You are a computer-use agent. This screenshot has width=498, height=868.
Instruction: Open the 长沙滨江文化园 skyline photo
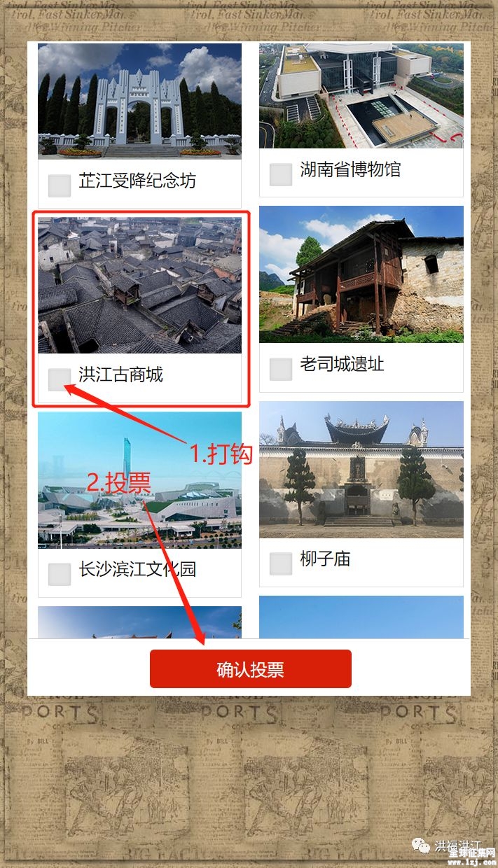139,479
